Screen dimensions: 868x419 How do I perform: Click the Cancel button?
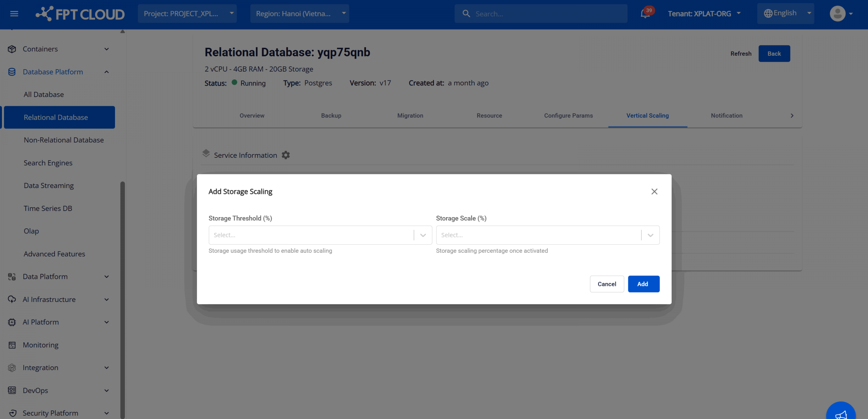tap(607, 284)
